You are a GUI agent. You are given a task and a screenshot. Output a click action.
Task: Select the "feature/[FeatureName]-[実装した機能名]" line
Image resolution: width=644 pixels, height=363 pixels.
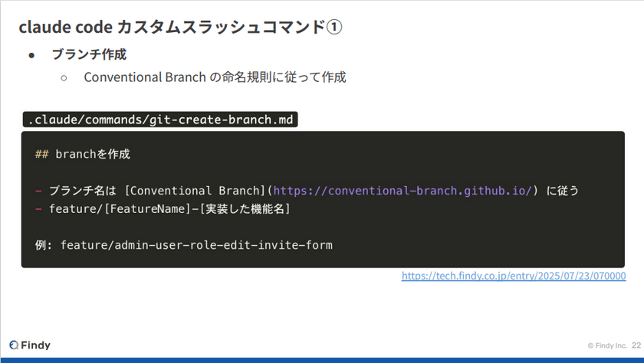point(169,208)
